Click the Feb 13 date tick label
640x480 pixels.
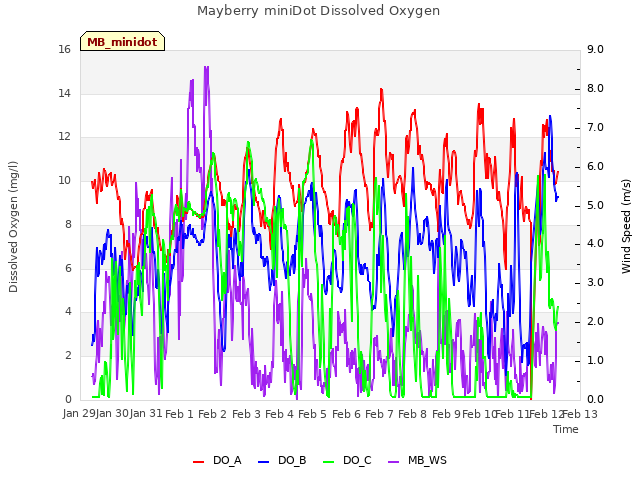pos(580,414)
